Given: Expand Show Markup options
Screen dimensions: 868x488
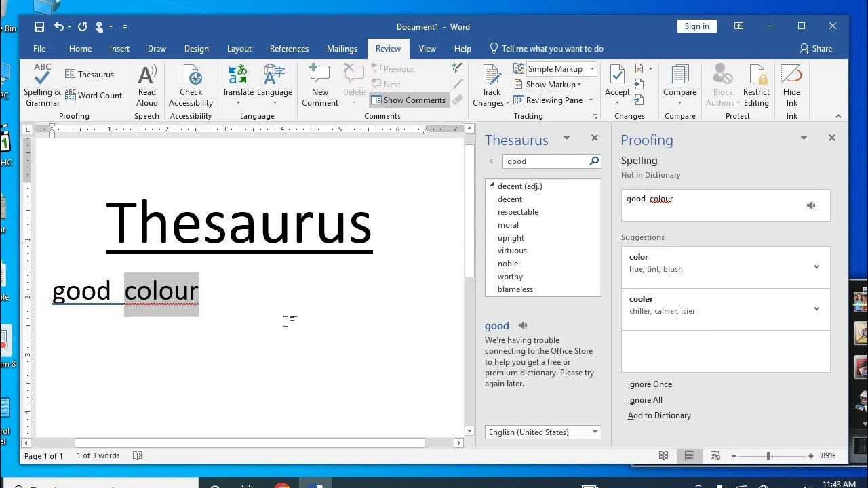Looking at the screenshot, I should (x=548, y=85).
